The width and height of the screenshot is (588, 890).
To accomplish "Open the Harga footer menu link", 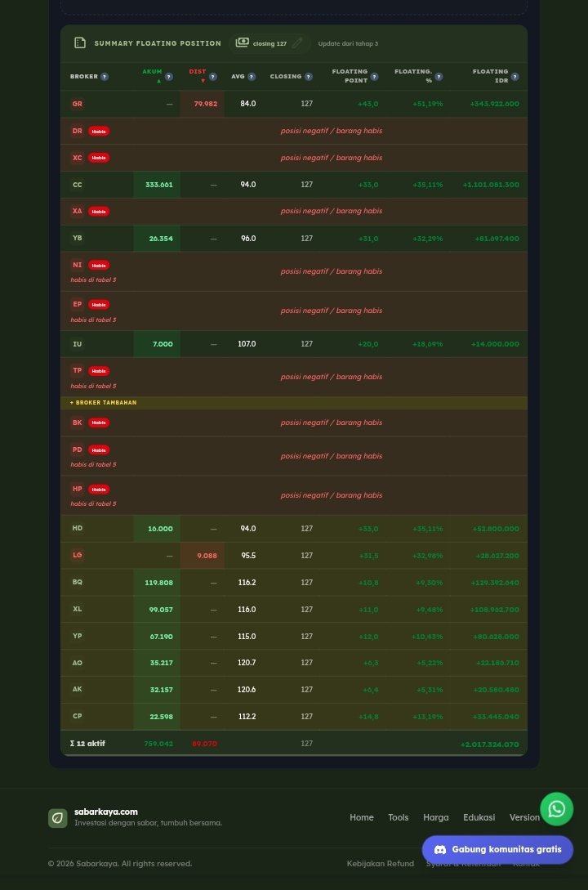I will pyautogui.click(x=436, y=817).
